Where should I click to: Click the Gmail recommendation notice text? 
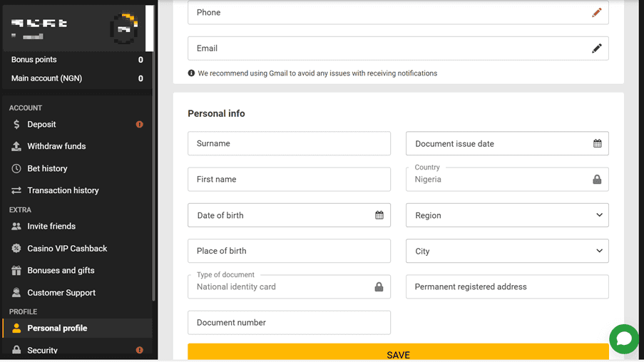coord(317,73)
